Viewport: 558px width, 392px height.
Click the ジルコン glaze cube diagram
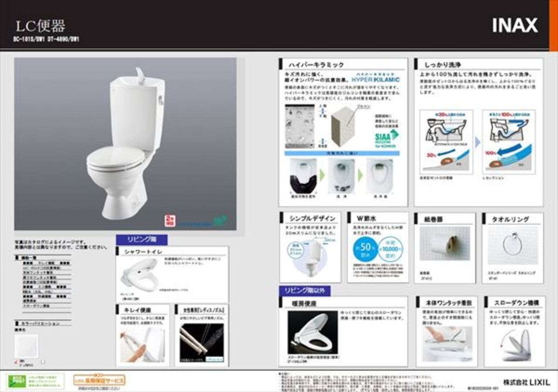pos(343,127)
